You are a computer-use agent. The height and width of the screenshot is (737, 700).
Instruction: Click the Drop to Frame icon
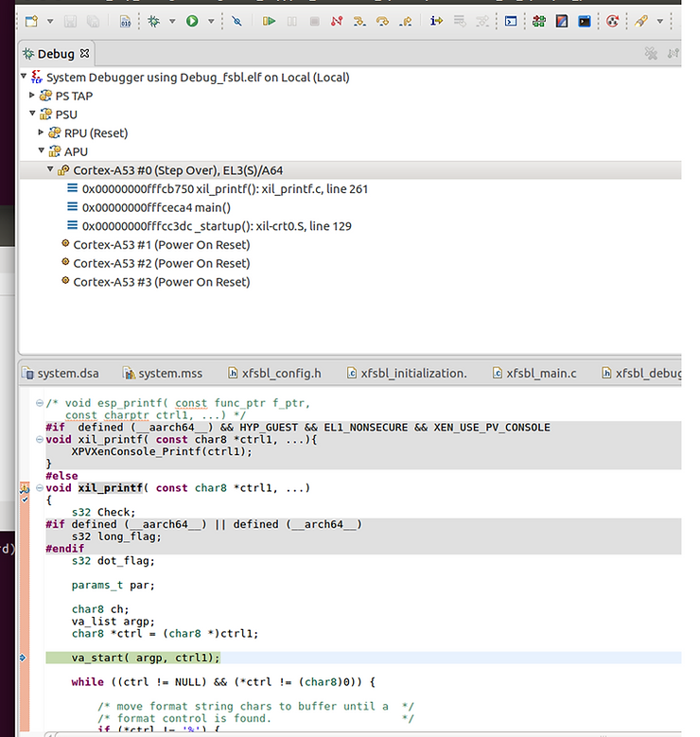[460, 21]
